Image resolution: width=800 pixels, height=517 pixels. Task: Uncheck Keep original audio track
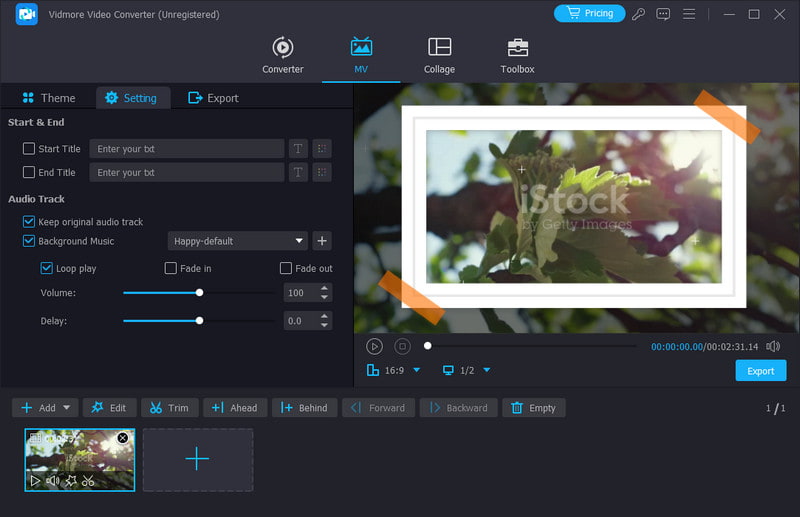coord(29,222)
